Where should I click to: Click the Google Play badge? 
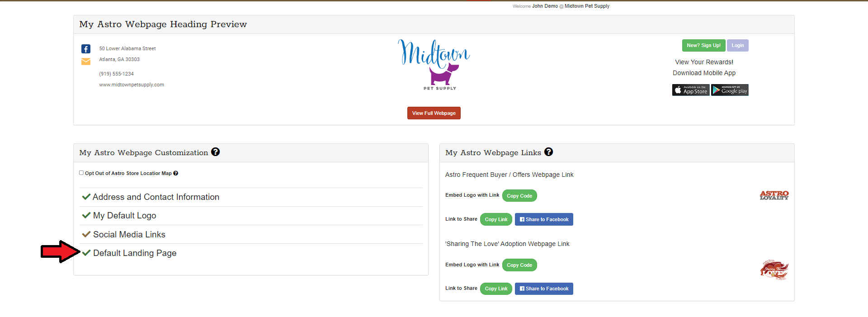(730, 90)
